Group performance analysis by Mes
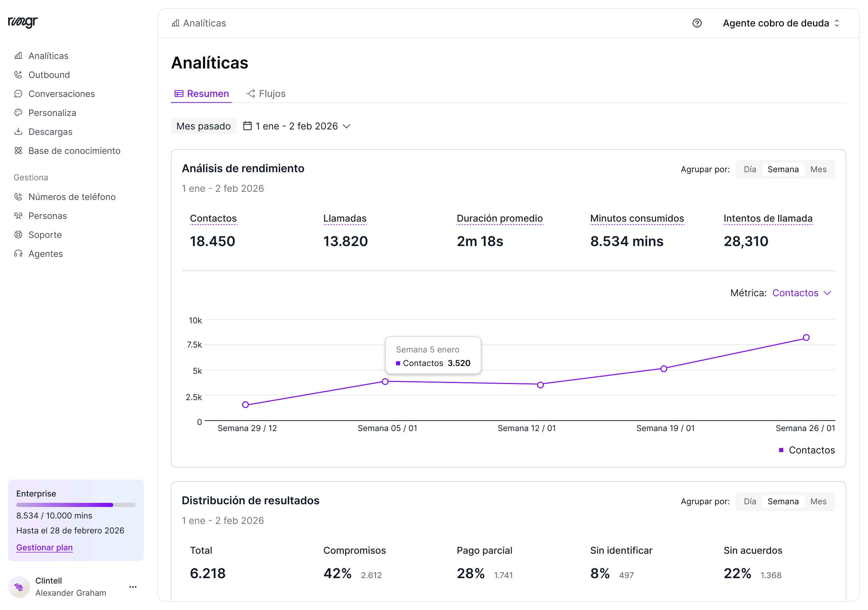Image resolution: width=868 pixels, height=610 pixels. point(818,169)
